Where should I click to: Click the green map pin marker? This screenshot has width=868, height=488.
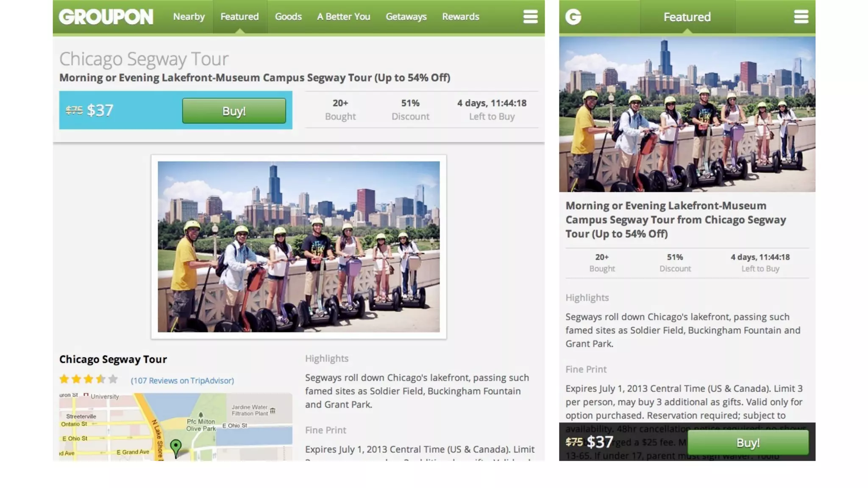[175, 447]
